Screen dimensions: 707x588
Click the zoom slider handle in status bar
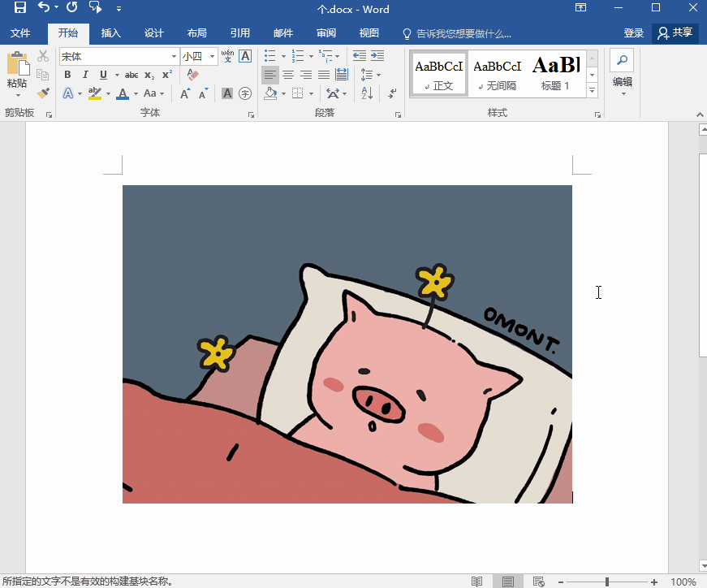point(607,582)
